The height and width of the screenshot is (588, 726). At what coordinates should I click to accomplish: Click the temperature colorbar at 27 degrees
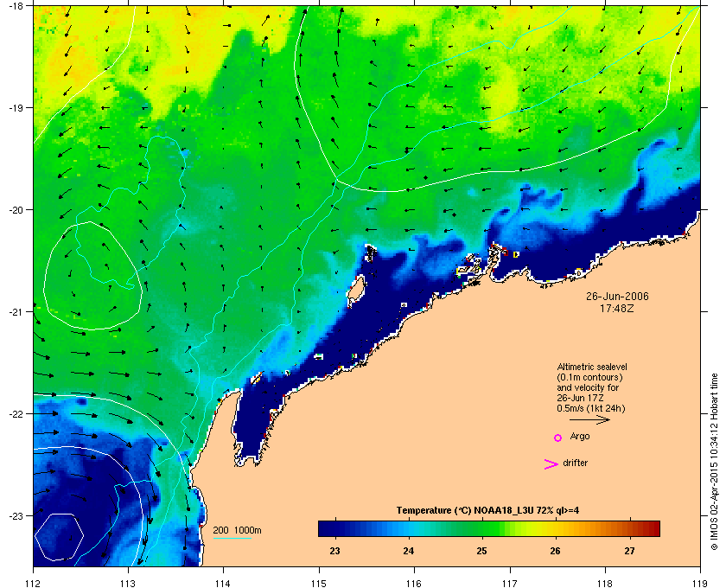click(x=629, y=528)
